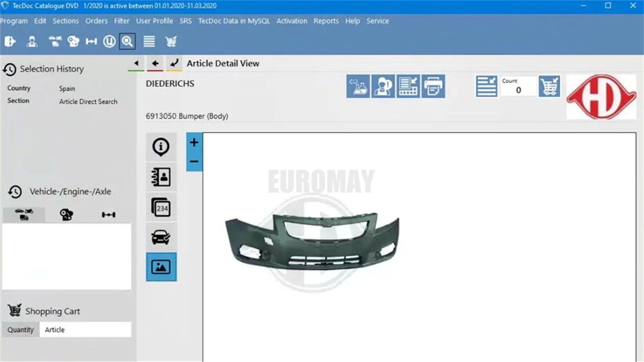Open the User Profile menu
This screenshot has width=644, height=362.
(x=155, y=21)
